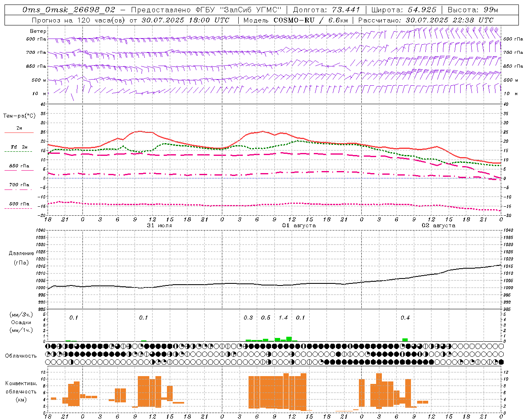Click the Рассчитано: 30.07.2025 22:38 UTC timestamp
The height and width of the screenshot is (420, 525).
(x=426, y=20)
